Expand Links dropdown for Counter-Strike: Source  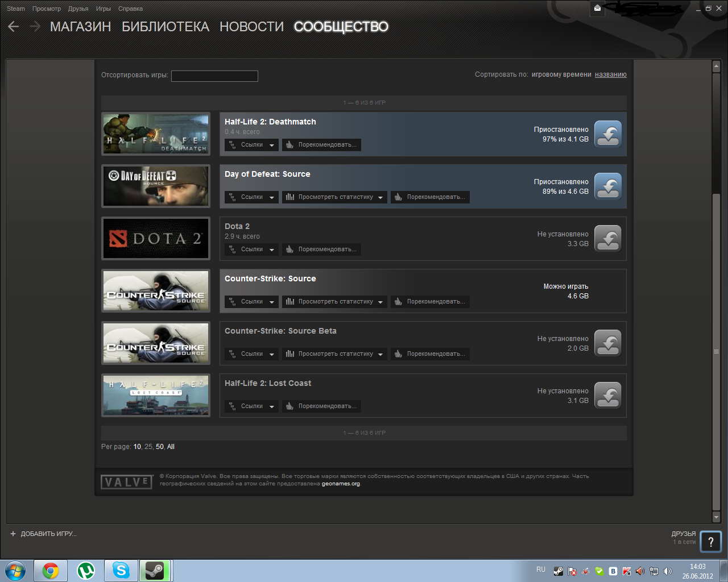pos(251,302)
